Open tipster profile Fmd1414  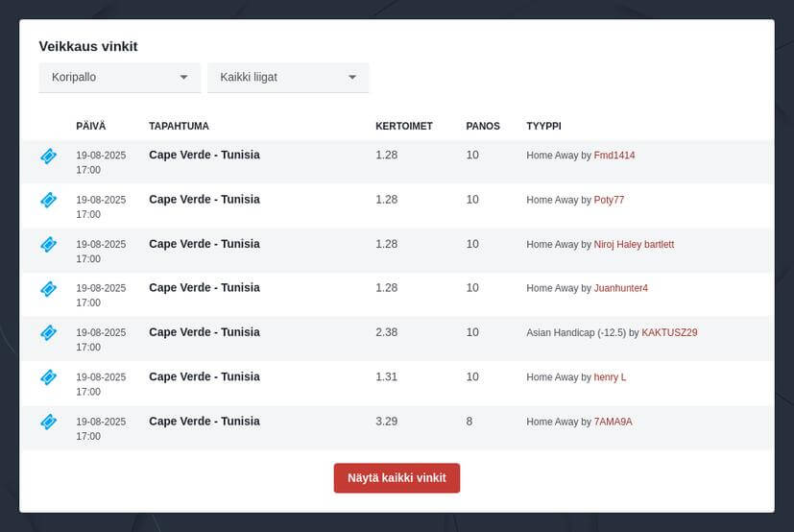tap(614, 155)
